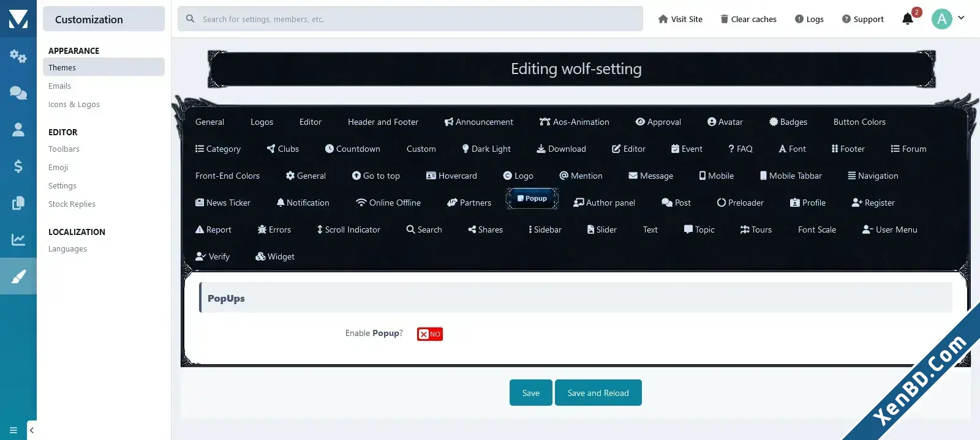980x440 pixels.
Task: Open the Navigation tab
Action: tap(873, 176)
